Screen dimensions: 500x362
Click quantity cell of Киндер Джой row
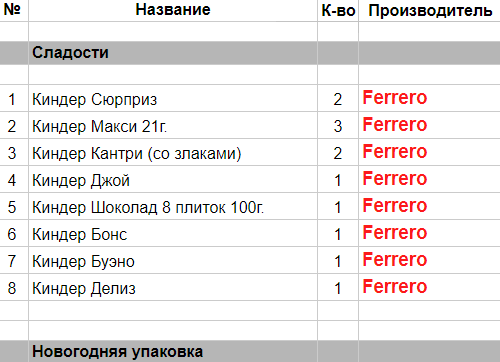[338, 180]
